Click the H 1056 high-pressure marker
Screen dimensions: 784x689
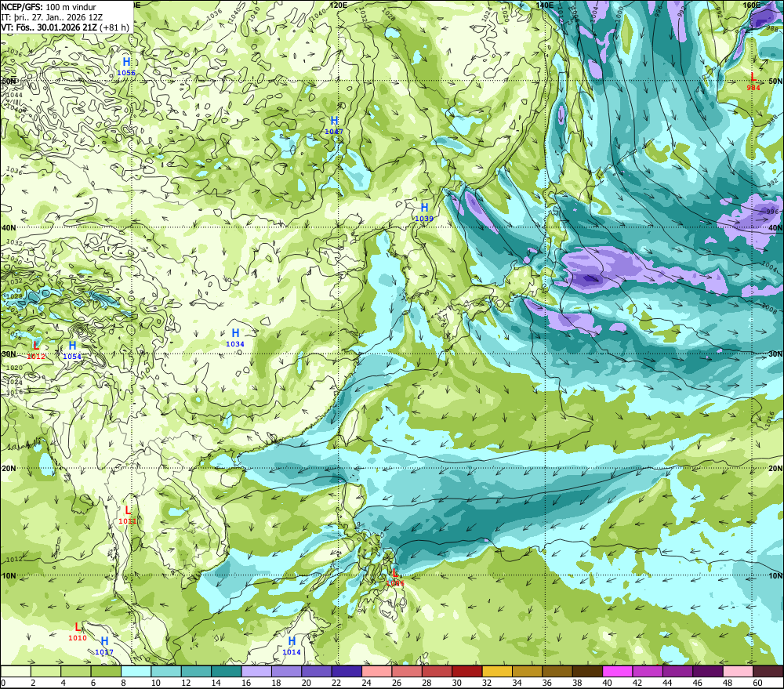[126, 66]
